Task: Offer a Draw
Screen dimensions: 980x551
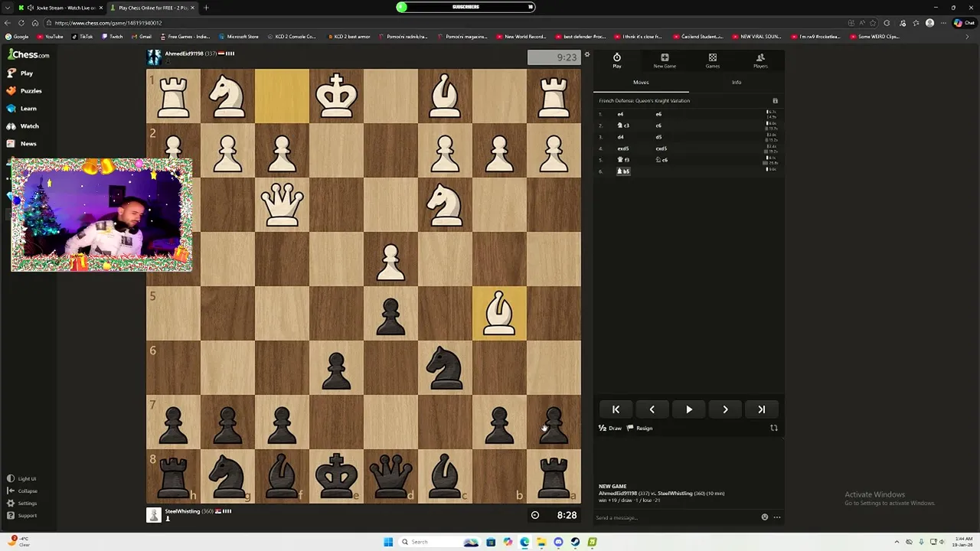Action: (x=610, y=429)
